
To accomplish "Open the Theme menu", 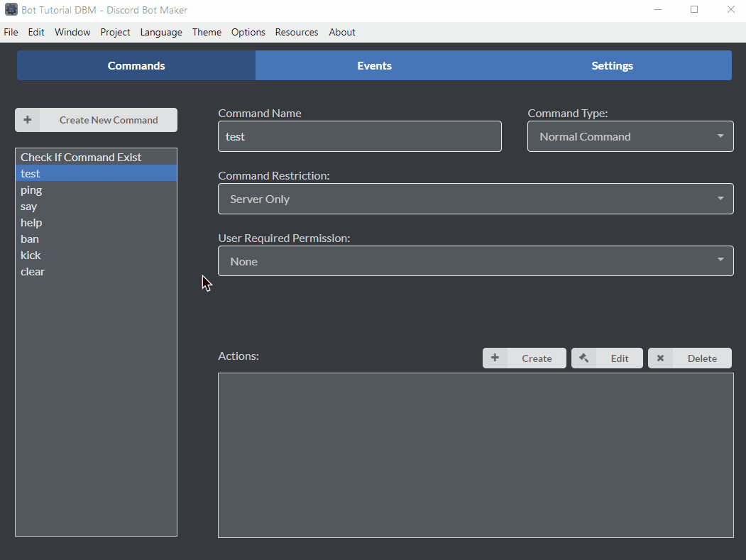I will [x=207, y=33].
